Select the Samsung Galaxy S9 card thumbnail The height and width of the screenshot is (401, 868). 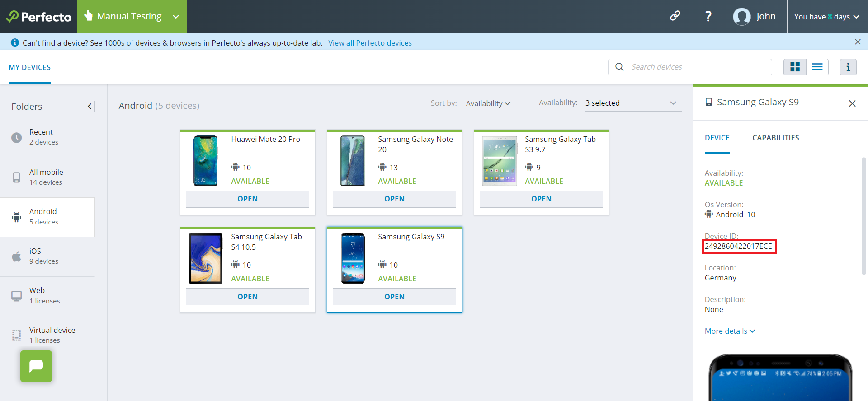pyautogui.click(x=353, y=258)
